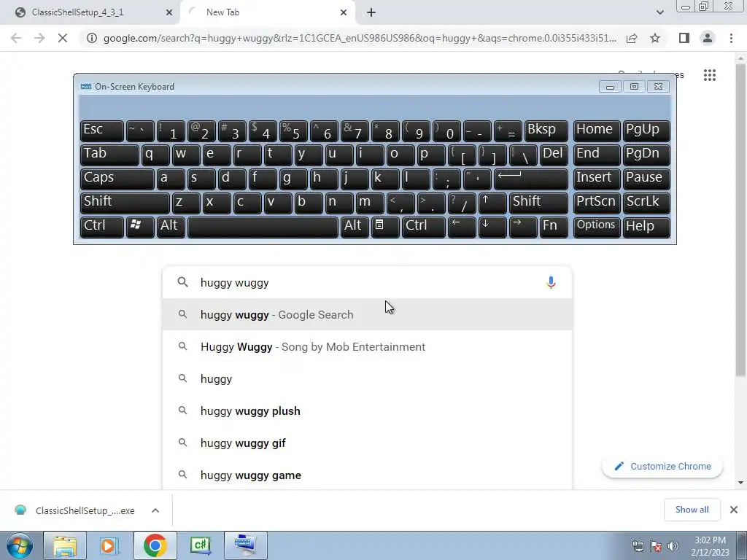Click the Esc key on keyboard
The width and height of the screenshot is (747, 560).
point(101,131)
